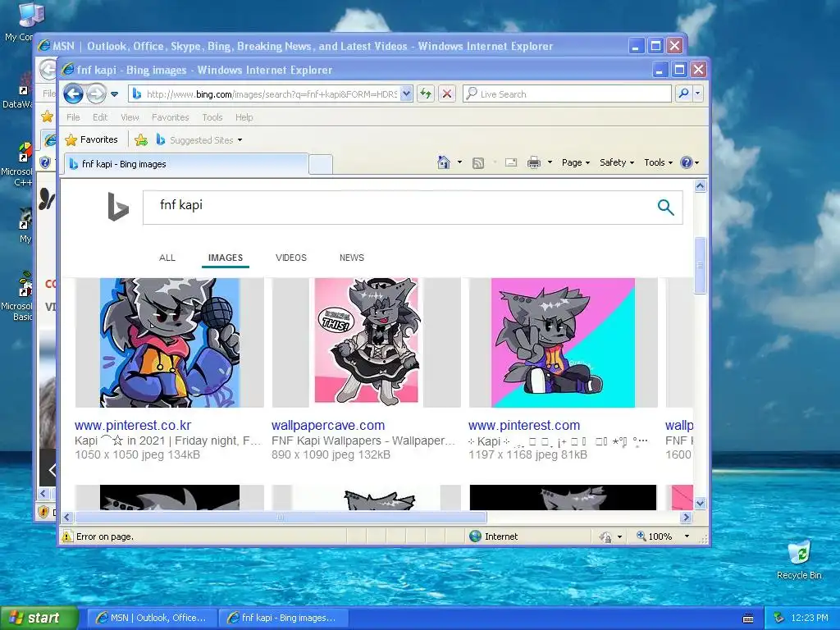The height and width of the screenshot is (630, 840).
Task: Click the Error on page warning icon
Action: 67,536
